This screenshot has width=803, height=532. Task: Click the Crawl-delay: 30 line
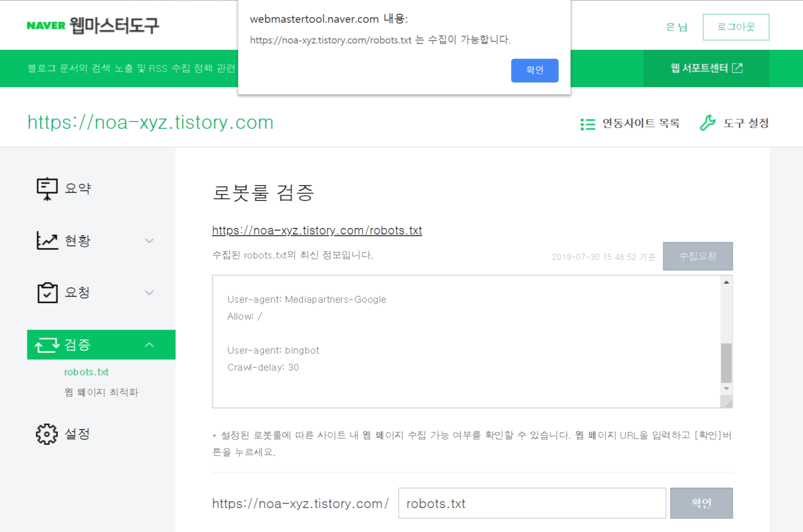(263, 367)
